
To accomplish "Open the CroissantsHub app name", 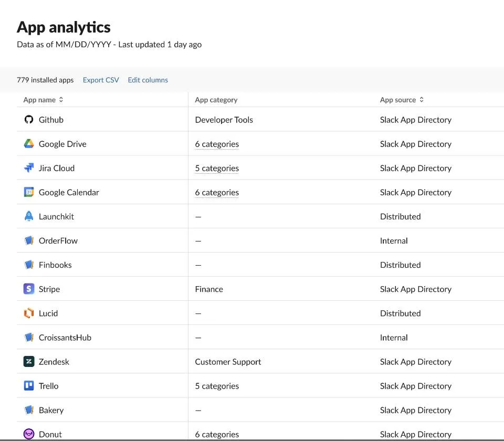I will tap(65, 338).
